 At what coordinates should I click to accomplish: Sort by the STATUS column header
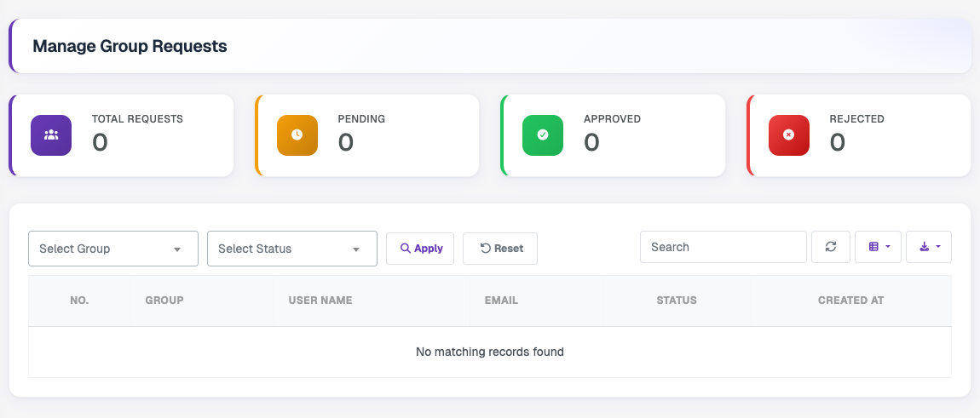(677, 301)
